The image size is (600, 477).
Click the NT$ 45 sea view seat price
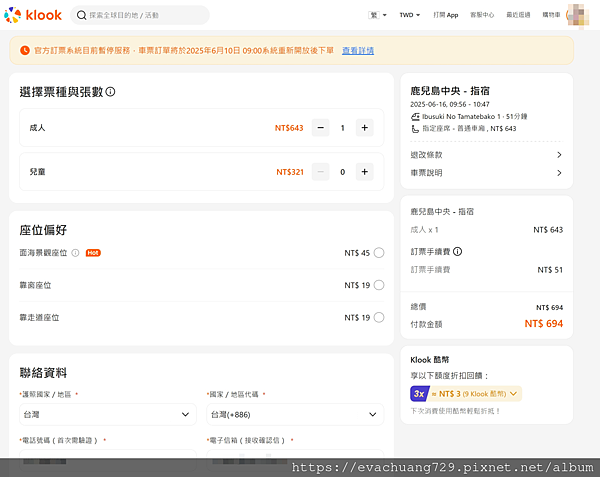(x=357, y=253)
